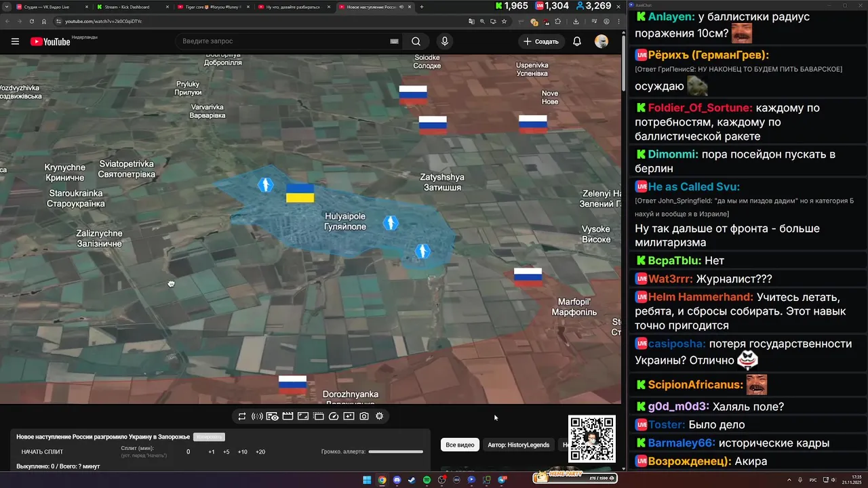Open a new browser tab with plus

pyautogui.click(x=422, y=7)
